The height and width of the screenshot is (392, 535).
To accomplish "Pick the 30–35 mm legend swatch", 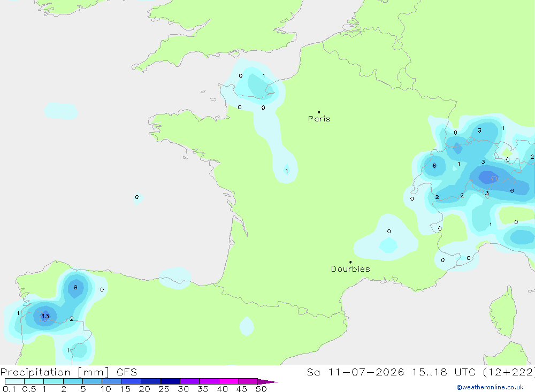I will click(x=190, y=381).
